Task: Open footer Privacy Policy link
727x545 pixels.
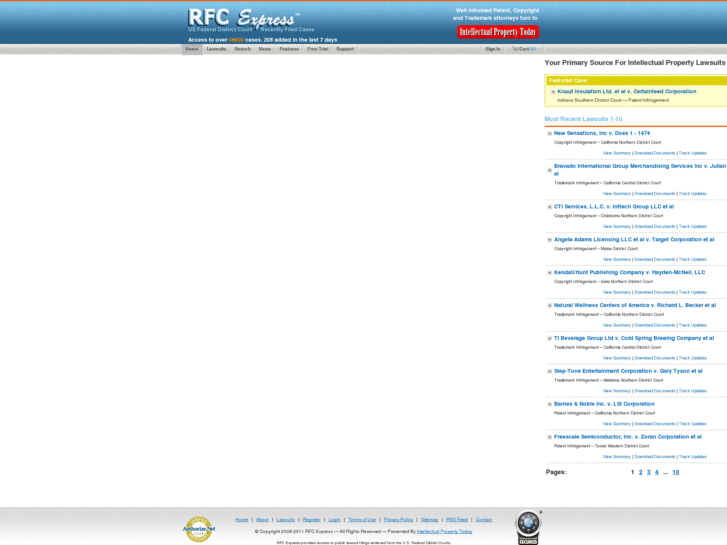Action: pos(398,520)
